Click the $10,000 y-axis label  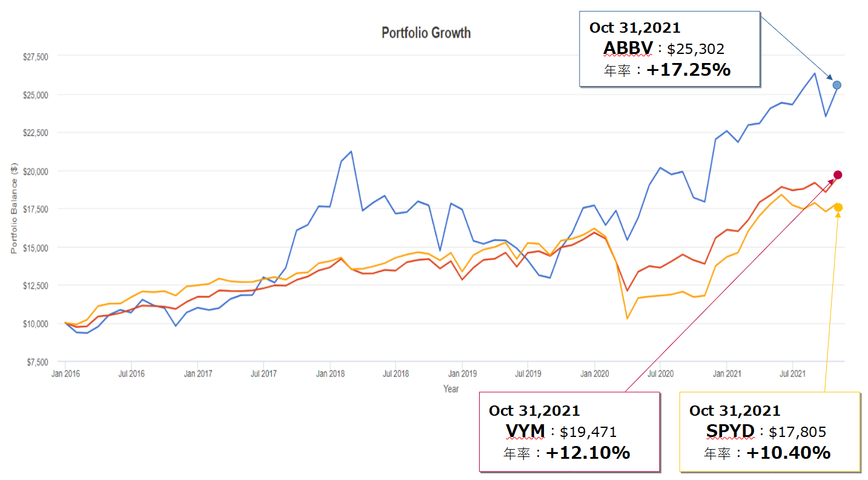pyautogui.click(x=35, y=324)
